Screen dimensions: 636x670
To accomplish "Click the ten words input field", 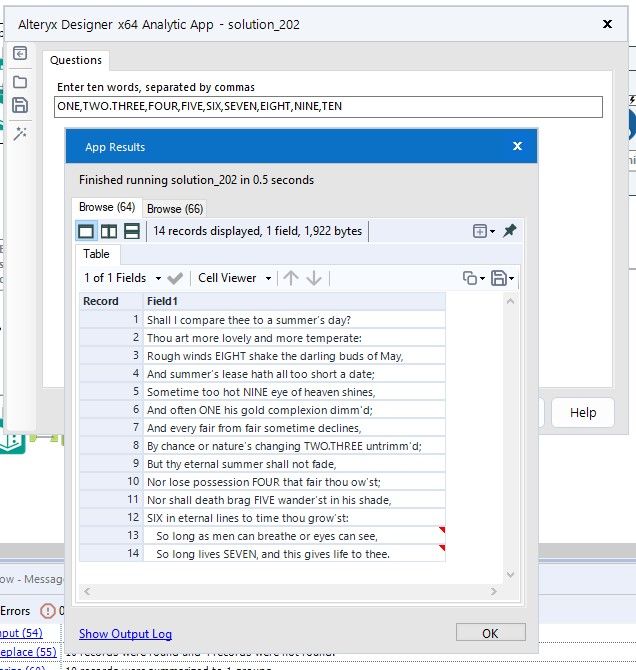I will (328, 107).
